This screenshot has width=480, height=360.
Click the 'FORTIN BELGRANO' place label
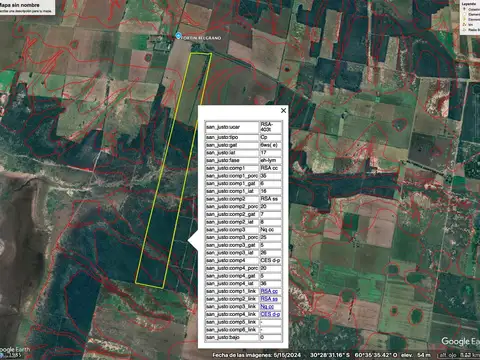[x=201, y=38]
